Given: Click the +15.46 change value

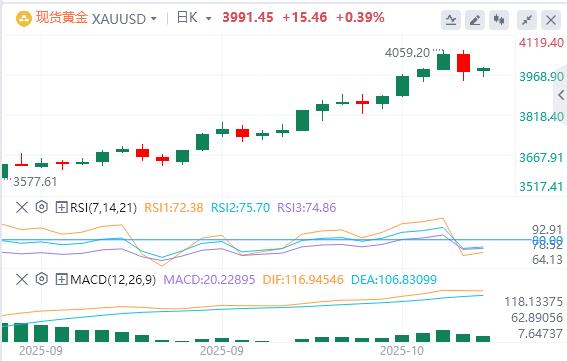Looking at the screenshot, I should click(x=305, y=17).
